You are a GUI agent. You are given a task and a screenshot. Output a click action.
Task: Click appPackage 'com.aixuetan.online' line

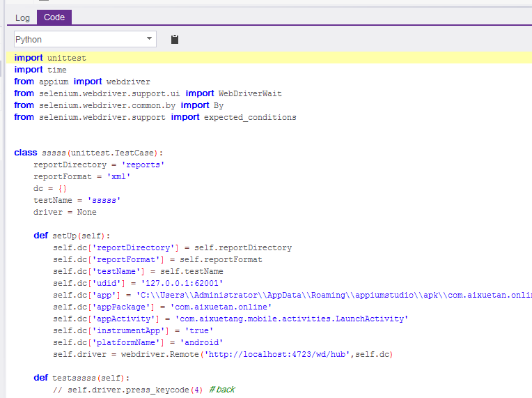click(162, 307)
